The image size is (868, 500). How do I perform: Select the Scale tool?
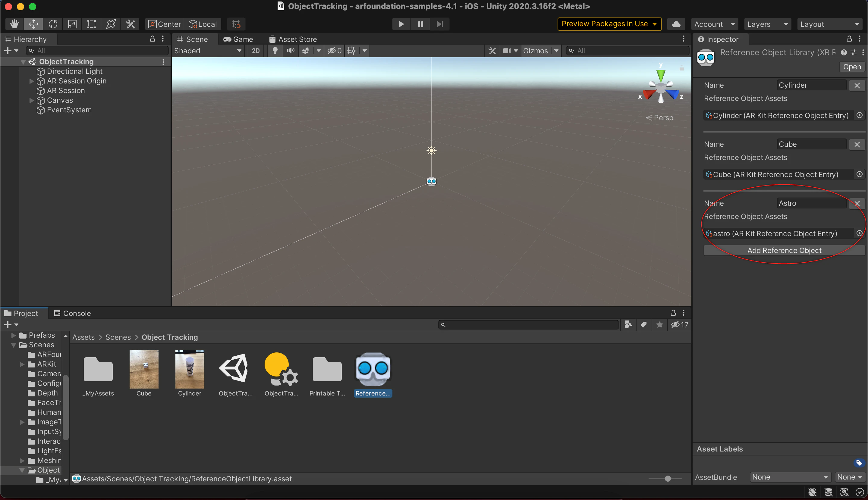(72, 24)
